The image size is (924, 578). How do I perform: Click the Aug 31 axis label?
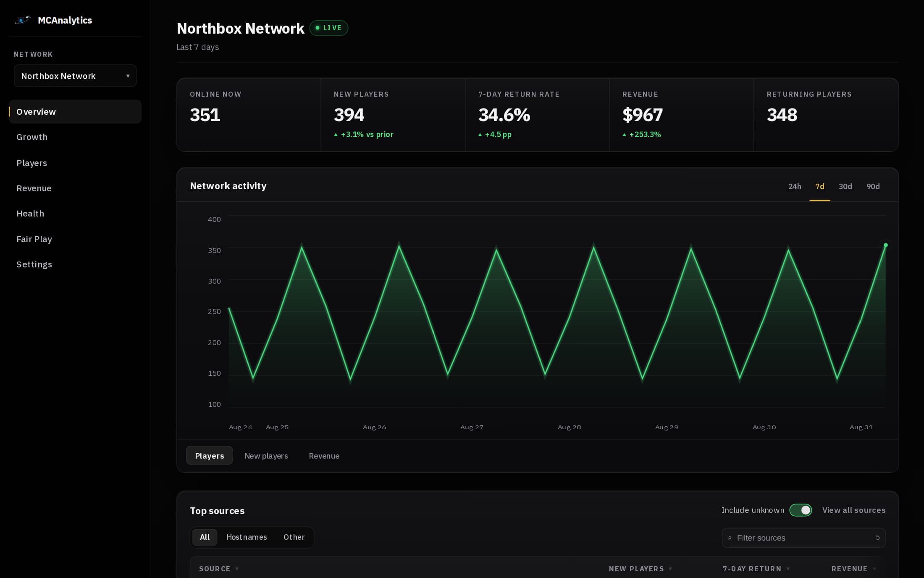coord(861,427)
